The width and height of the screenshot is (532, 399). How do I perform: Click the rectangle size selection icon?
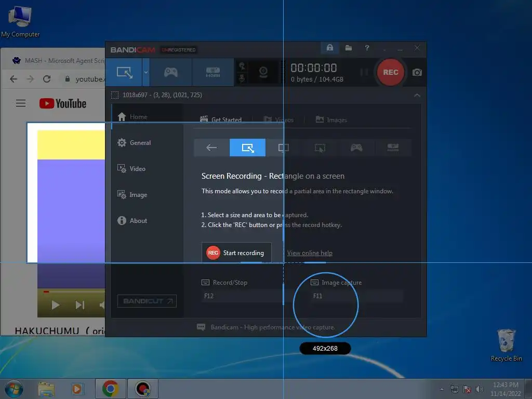(115, 95)
